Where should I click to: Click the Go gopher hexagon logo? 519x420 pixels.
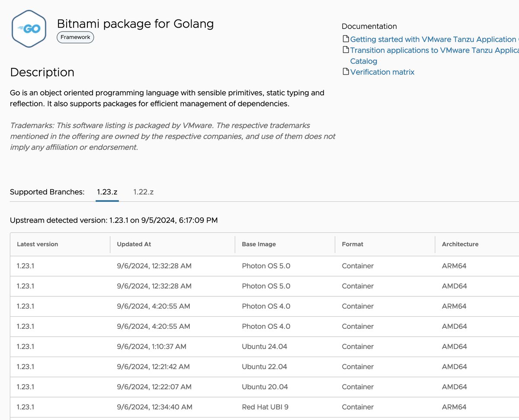[29, 29]
